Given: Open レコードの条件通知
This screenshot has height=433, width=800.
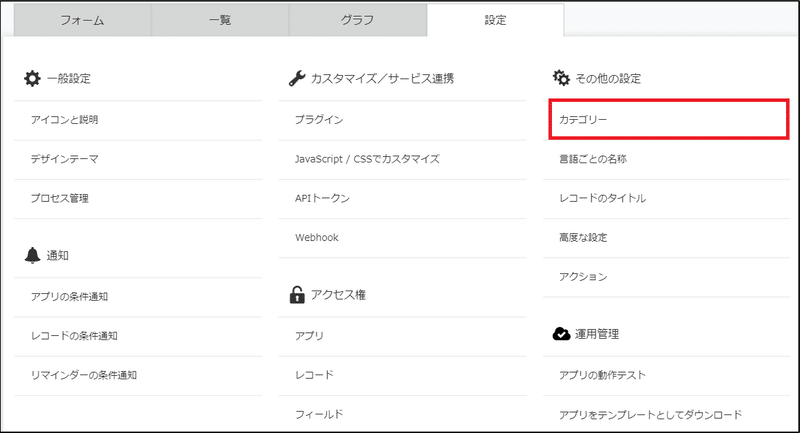Looking at the screenshot, I should 138,336.
